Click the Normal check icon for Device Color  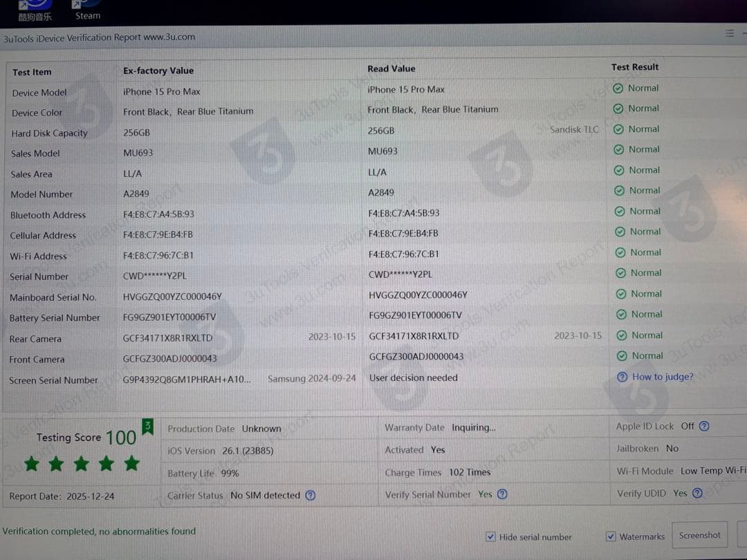click(x=618, y=109)
